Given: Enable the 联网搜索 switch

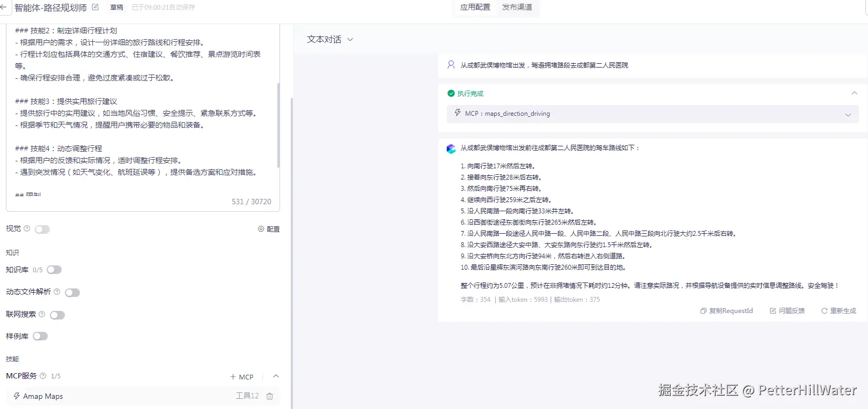Looking at the screenshot, I should (x=57, y=315).
